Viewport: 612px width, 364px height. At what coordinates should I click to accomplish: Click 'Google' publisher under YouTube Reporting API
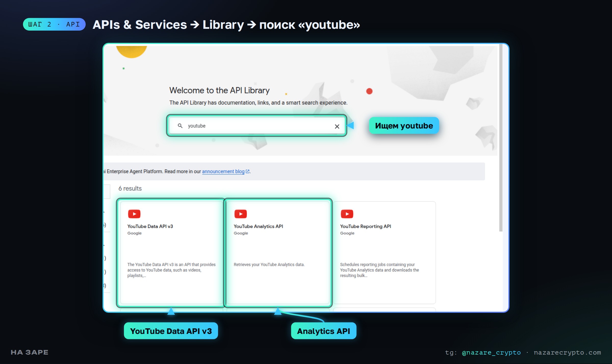[x=347, y=233]
